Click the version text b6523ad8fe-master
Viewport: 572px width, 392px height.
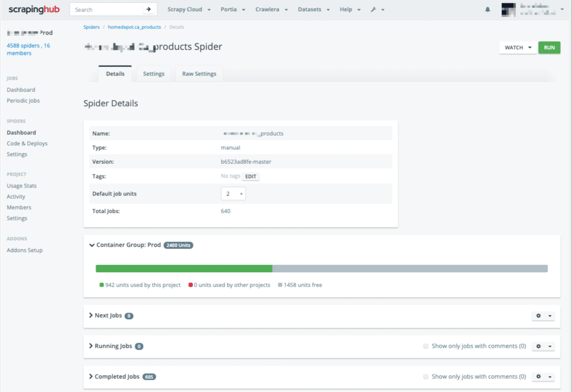click(x=246, y=162)
